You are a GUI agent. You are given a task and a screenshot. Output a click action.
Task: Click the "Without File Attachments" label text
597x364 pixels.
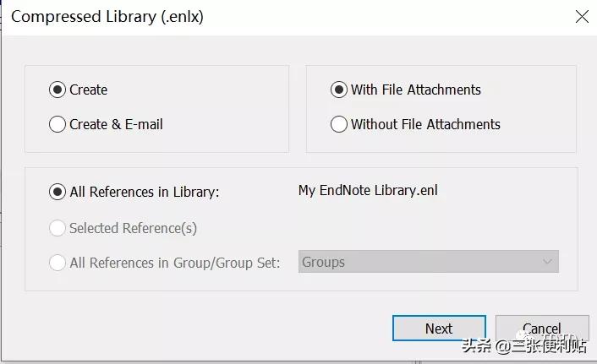[x=425, y=124]
